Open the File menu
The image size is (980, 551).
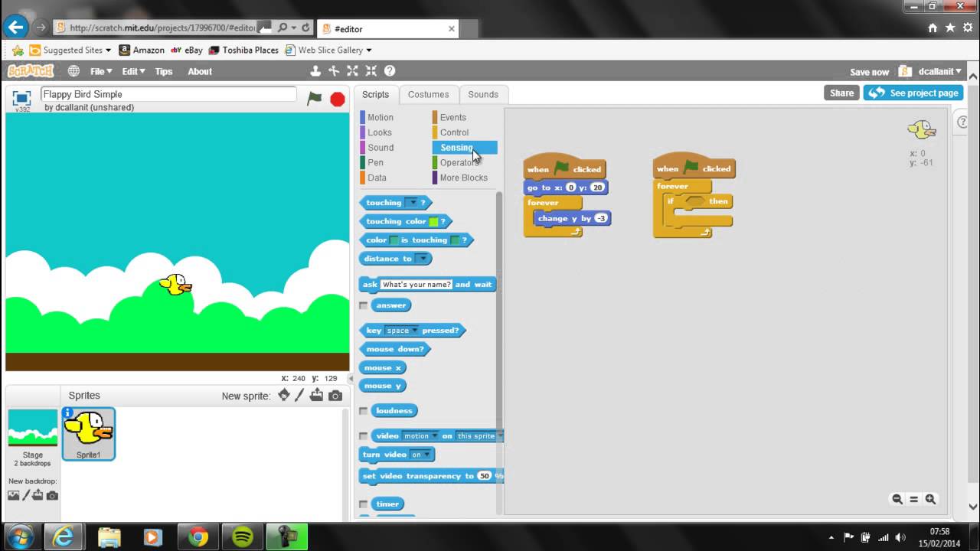(101, 71)
